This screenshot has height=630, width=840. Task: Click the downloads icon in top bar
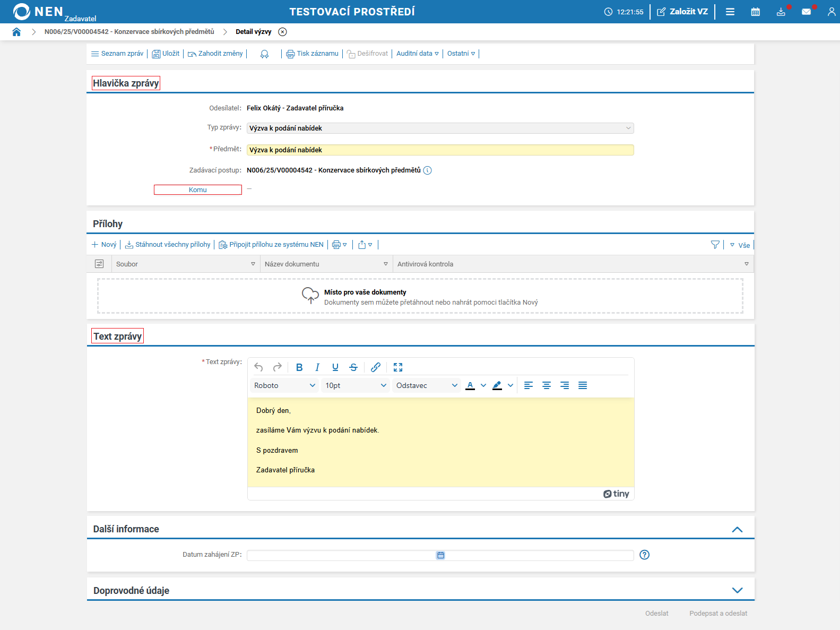pos(781,12)
